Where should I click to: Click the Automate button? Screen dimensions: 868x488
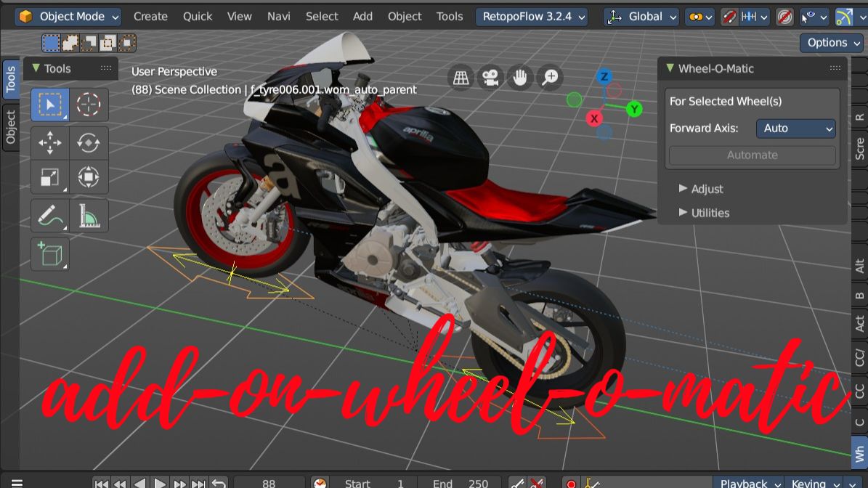click(753, 155)
